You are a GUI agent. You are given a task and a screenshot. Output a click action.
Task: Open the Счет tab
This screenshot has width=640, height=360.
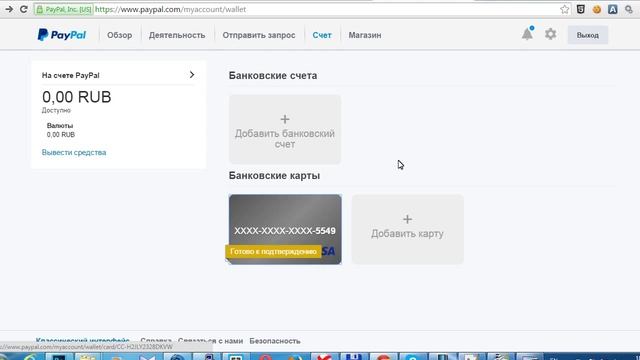[322, 35]
